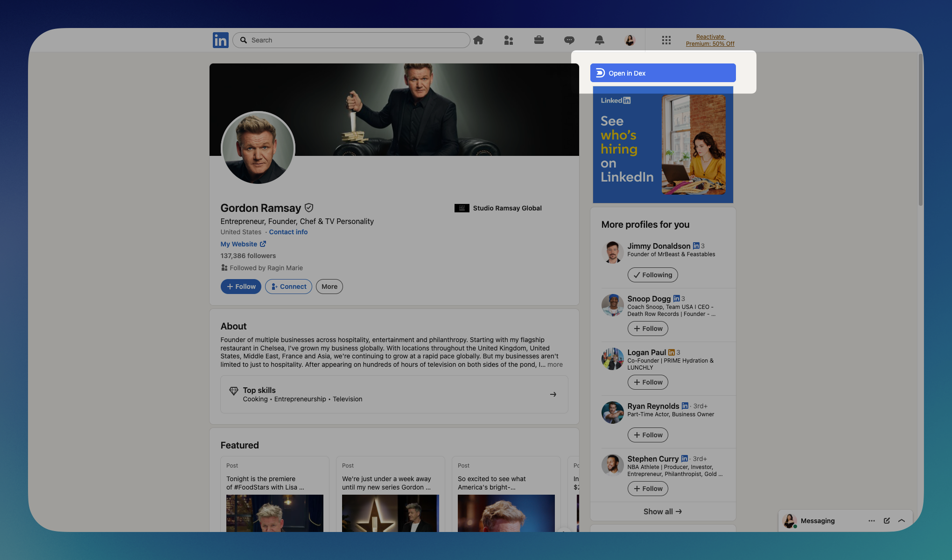Open Messaging options three-dots icon
952x560 pixels.
872,521
